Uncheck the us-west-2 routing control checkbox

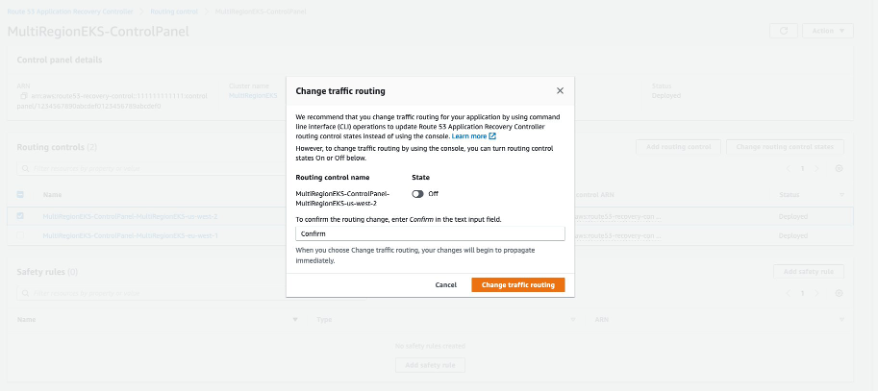21,217
